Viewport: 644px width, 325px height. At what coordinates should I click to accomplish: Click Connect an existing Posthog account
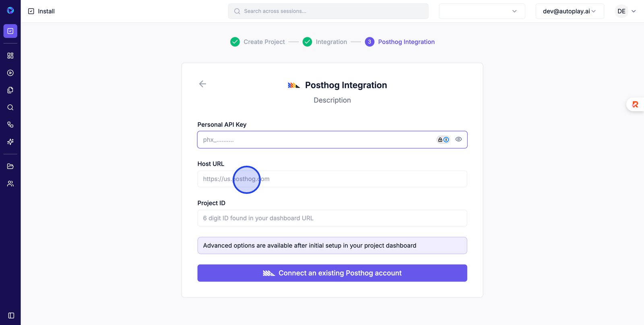click(x=332, y=273)
